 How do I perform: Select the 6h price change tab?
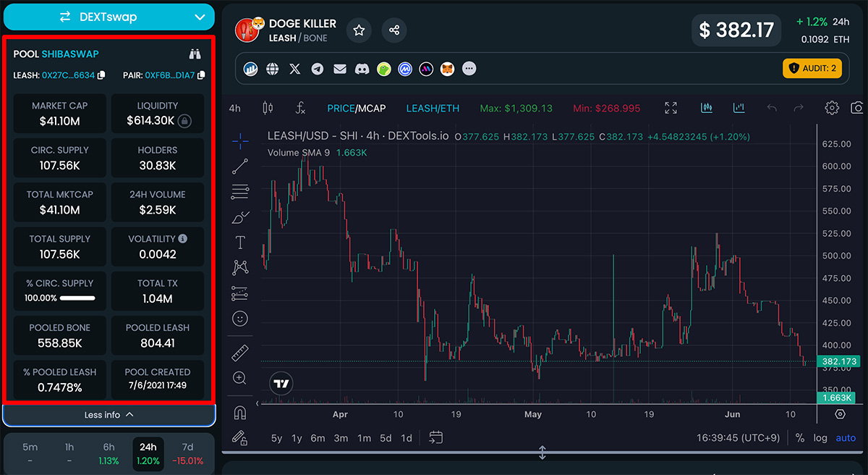[109, 453]
